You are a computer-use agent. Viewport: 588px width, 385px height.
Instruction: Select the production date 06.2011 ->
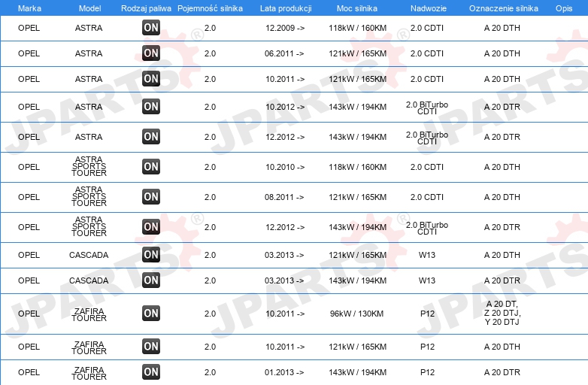point(284,53)
